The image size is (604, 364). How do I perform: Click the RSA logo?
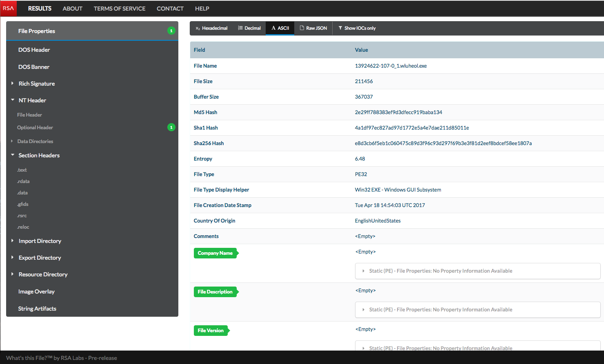click(8, 8)
